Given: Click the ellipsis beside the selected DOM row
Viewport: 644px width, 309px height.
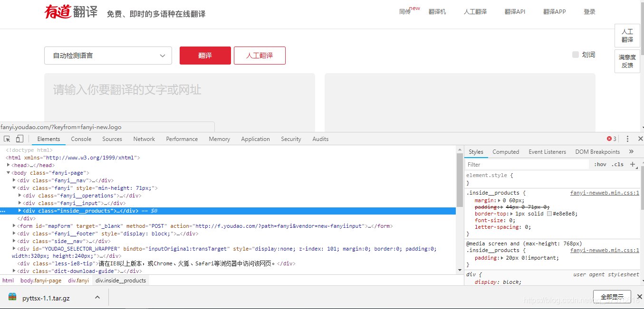Looking at the screenshot, I should [3, 211].
